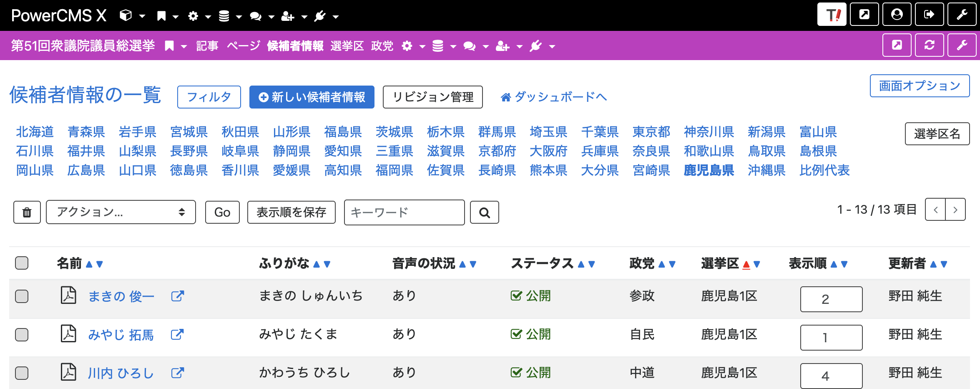980x389 pixels.
Task: Open the 北海道 prefecture filter link
Action: point(35,132)
